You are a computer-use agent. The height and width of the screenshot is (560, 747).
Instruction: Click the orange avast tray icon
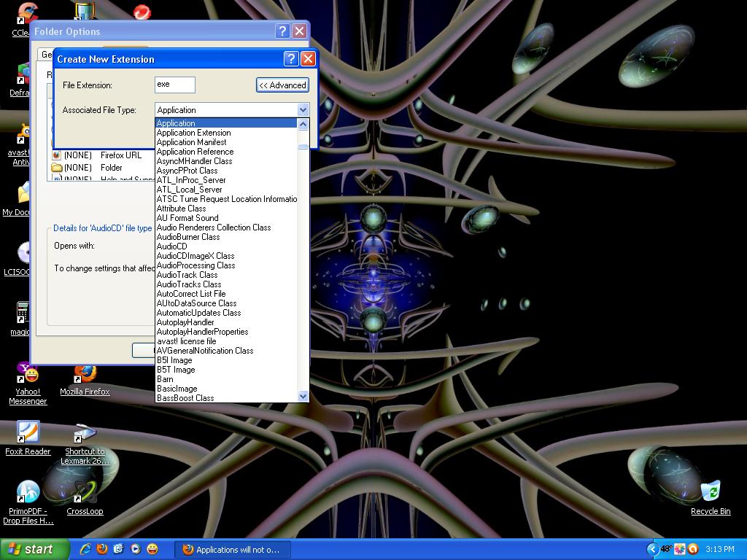pos(693,549)
